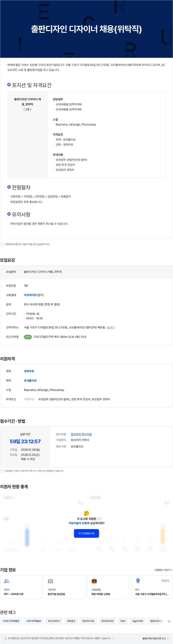Select the POP tag
The height and width of the screenshot is (644, 173).
click(x=123, y=621)
